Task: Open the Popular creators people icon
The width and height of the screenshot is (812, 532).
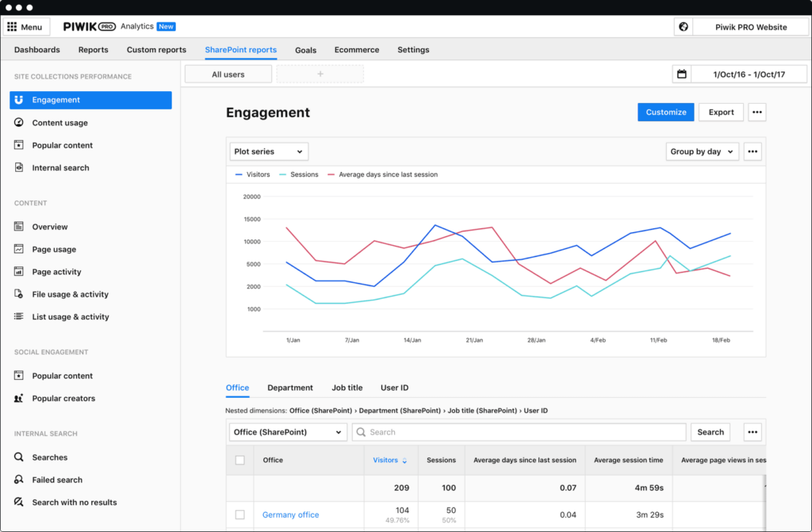Action: pos(19,398)
